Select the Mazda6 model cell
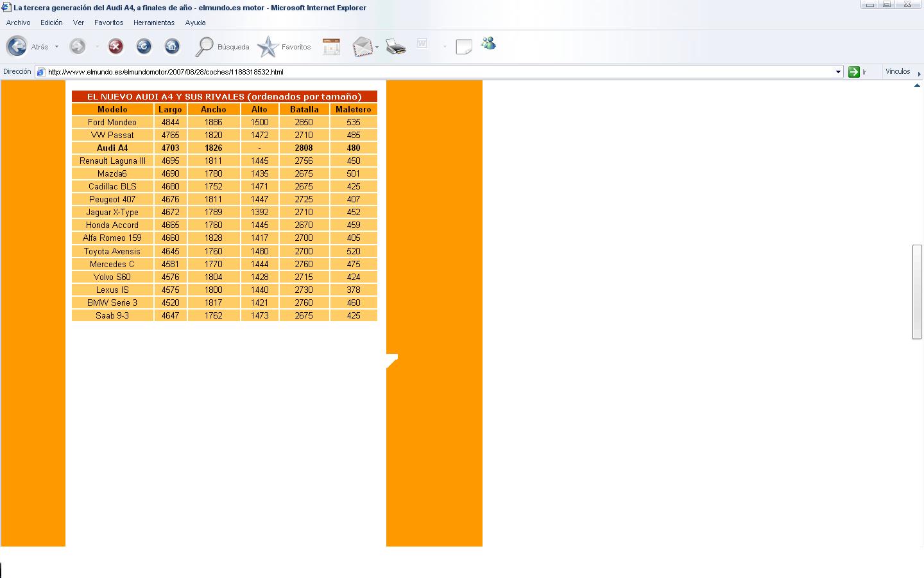 point(112,173)
